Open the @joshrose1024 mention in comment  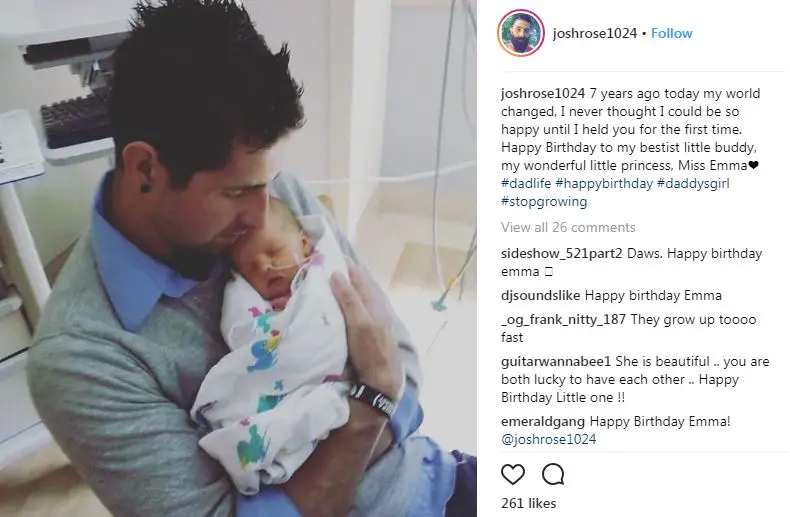[548, 439]
